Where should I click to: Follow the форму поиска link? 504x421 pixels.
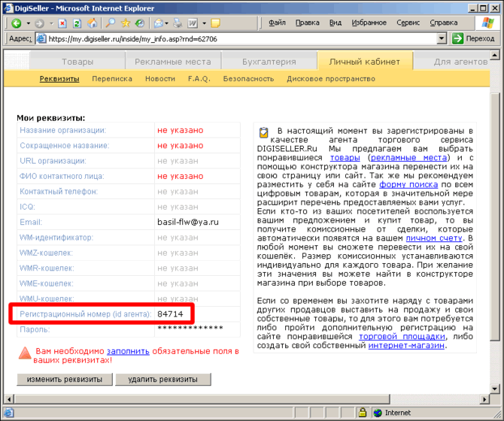408,185
